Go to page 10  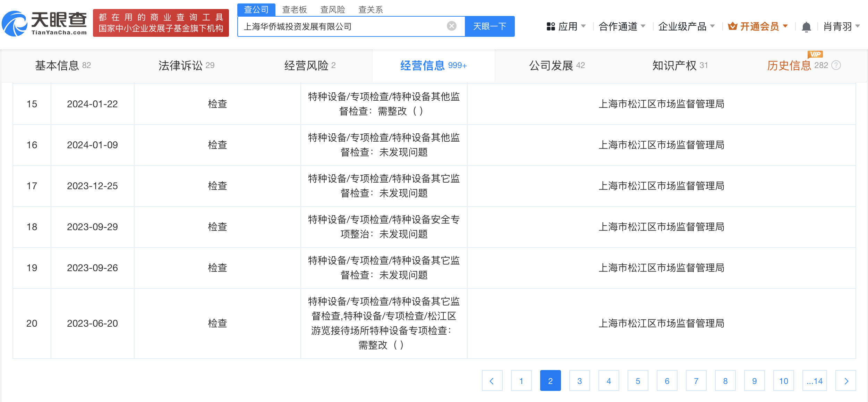click(x=783, y=381)
